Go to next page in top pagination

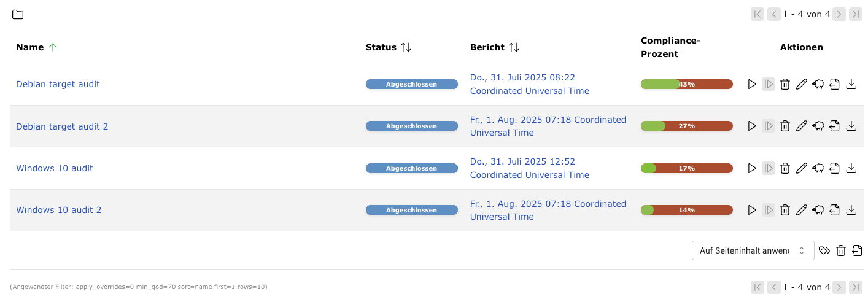839,14
